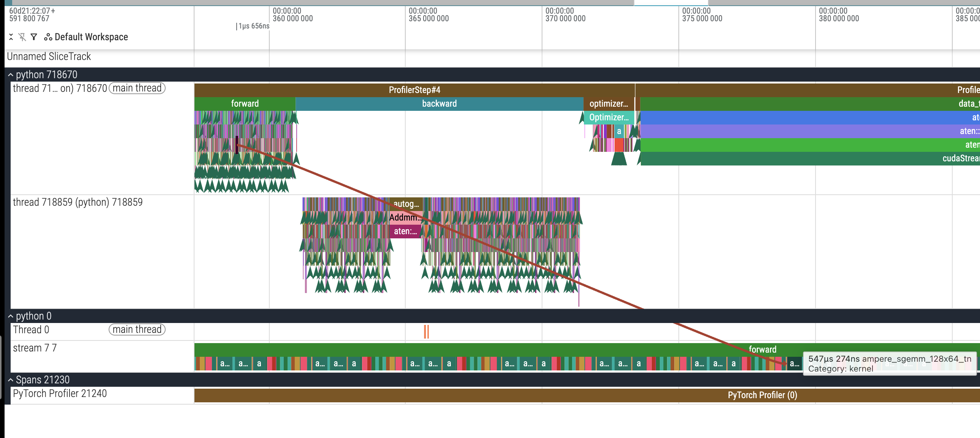The width and height of the screenshot is (980, 438).
Task: Collapse the python 0 process group
Action: pos(11,316)
